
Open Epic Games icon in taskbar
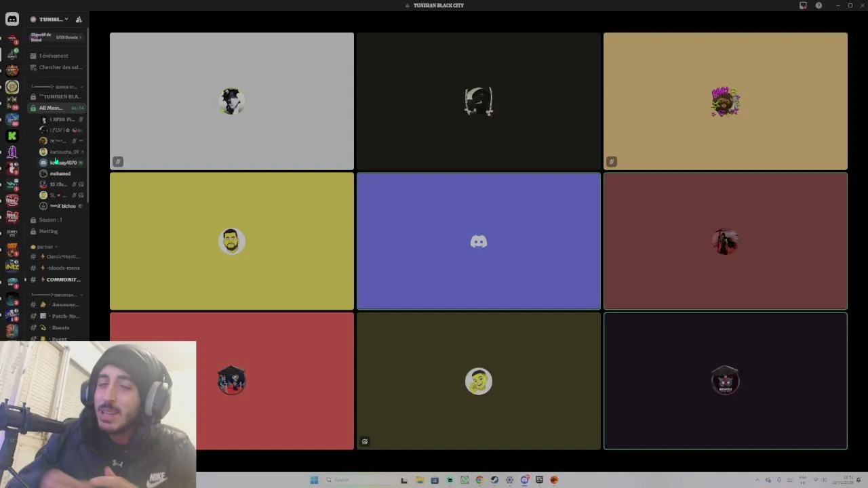(539, 480)
